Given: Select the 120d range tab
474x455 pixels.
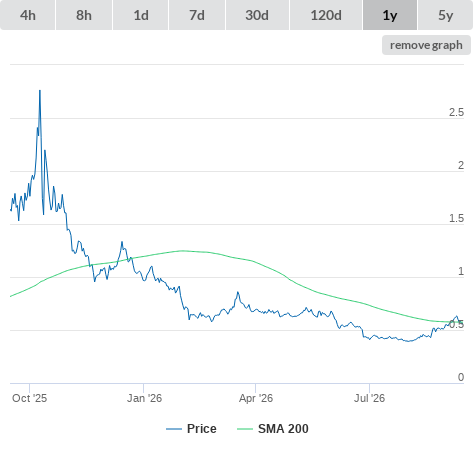Looking at the screenshot, I should coord(326,15).
